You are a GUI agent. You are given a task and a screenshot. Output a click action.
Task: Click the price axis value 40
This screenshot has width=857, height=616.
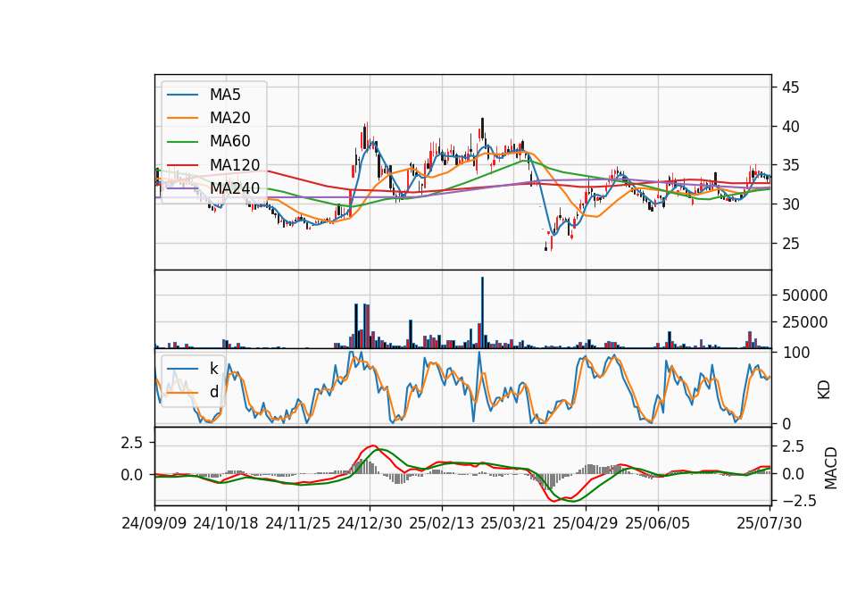pos(790,127)
